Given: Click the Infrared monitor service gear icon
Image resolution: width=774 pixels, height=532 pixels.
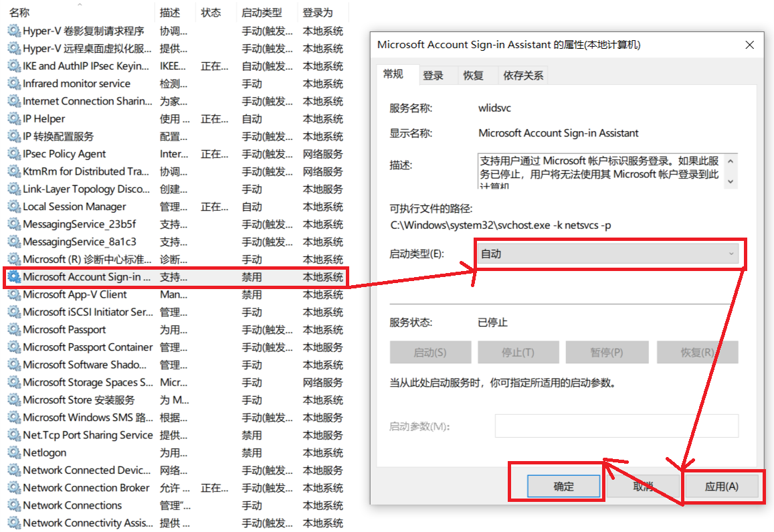Looking at the screenshot, I should point(13,84).
